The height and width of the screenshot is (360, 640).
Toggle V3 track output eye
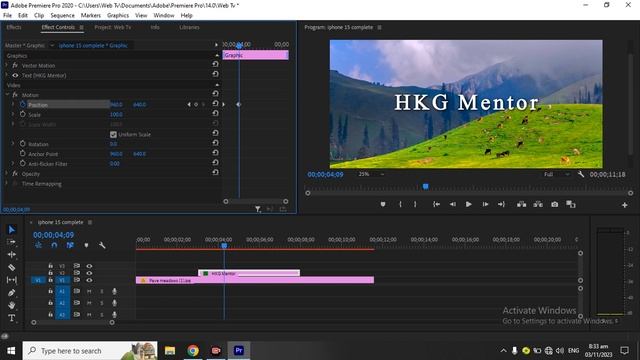(89, 266)
